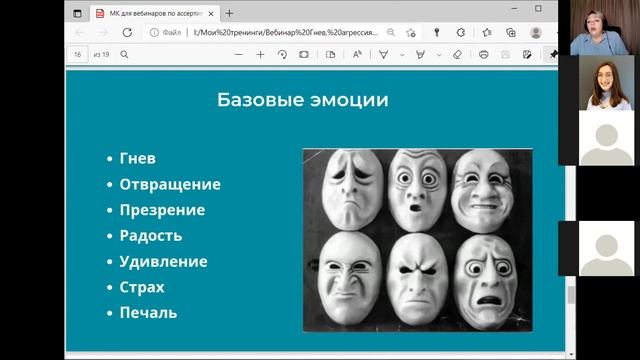Expand the Draw pen options dropdown
The width and height of the screenshot is (640, 360).
tap(402, 55)
